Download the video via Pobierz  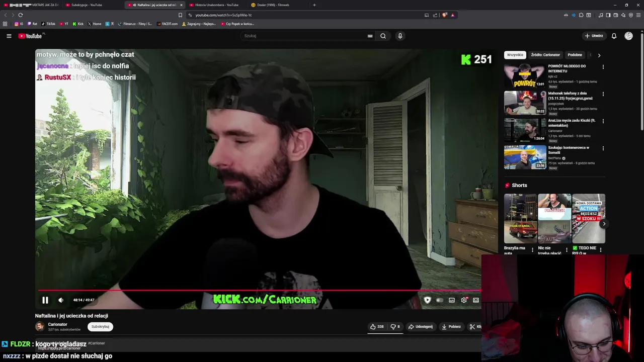(451, 327)
